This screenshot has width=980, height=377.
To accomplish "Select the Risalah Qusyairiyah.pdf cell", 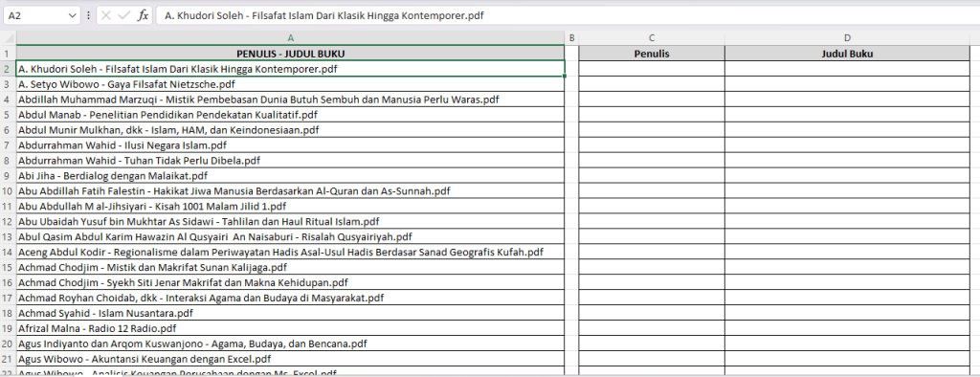I will pyautogui.click(x=291, y=236).
